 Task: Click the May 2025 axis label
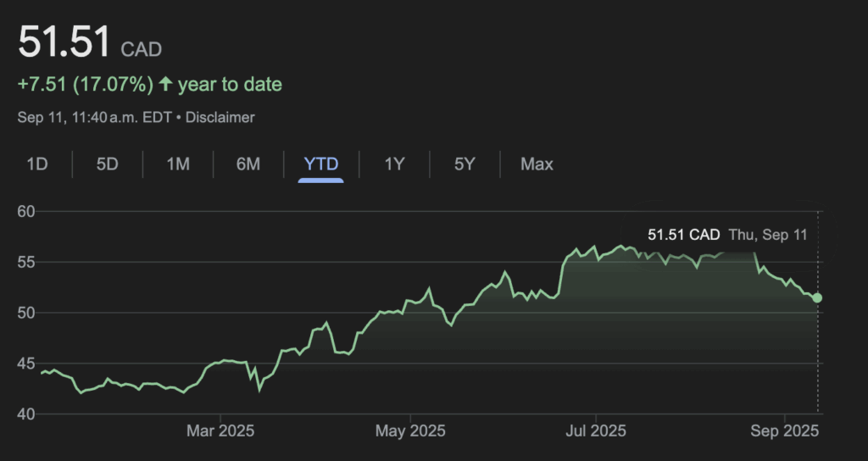(409, 431)
